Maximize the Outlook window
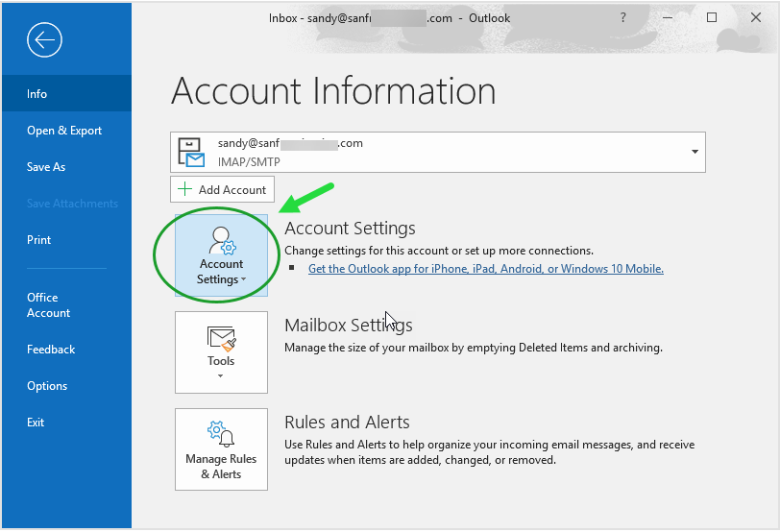Screen dimensions: 780x532 [712, 17]
